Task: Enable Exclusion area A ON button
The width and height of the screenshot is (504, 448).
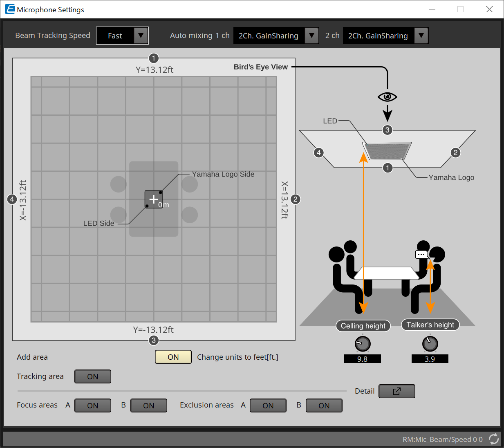Action: [x=268, y=405]
